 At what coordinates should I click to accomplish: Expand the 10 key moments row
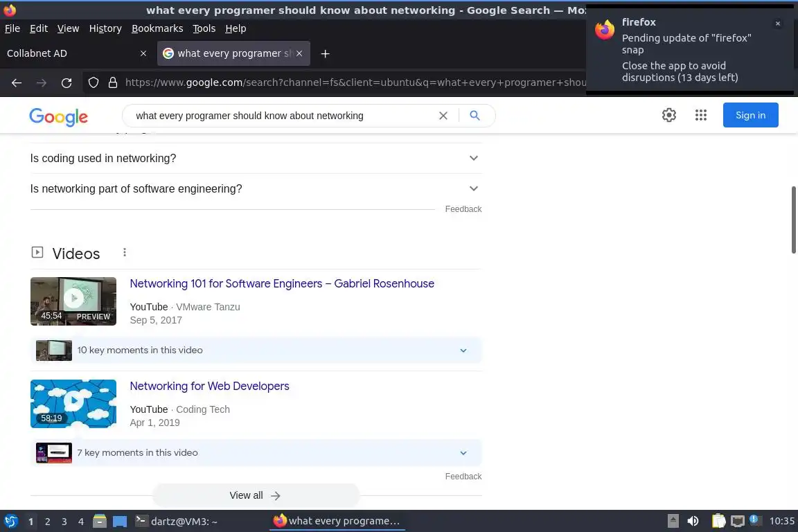click(256, 351)
